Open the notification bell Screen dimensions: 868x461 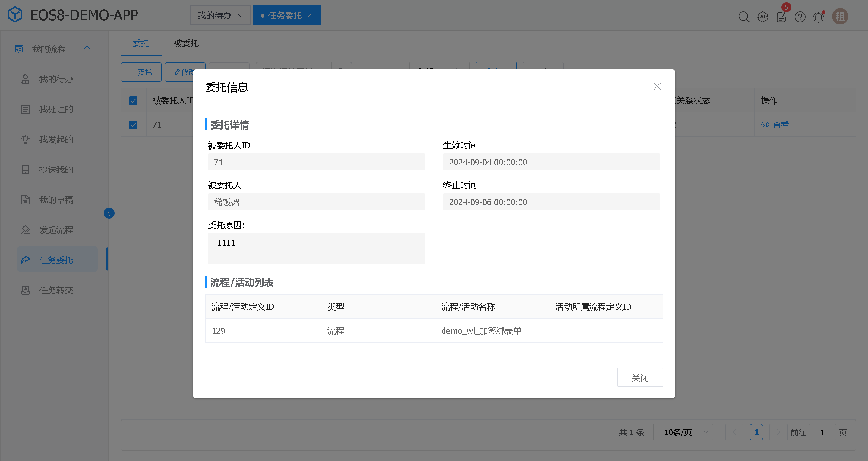(819, 17)
